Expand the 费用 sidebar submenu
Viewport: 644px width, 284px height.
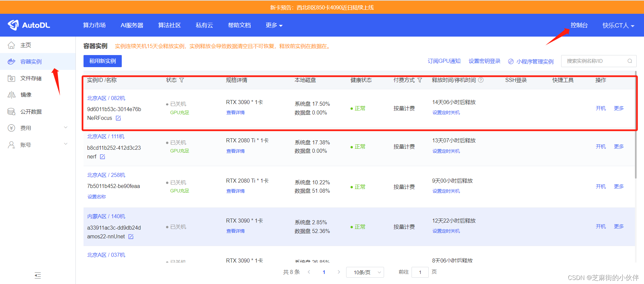[x=66, y=128]
